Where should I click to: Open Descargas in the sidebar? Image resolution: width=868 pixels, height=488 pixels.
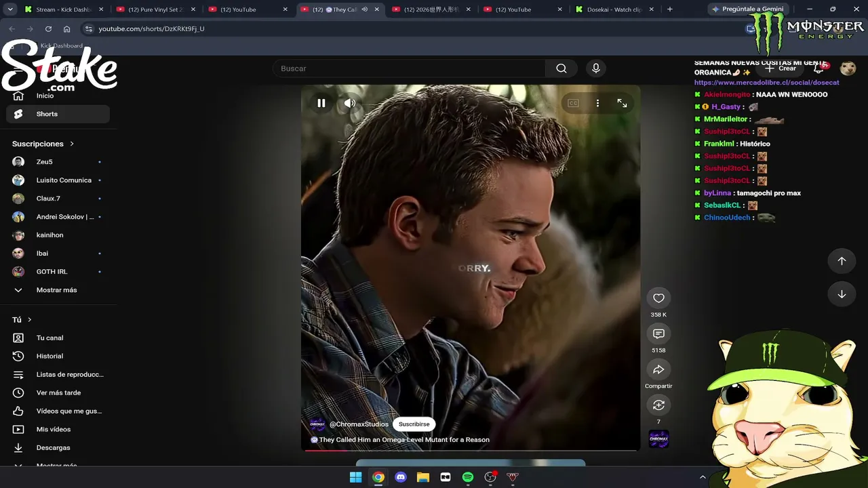pos(58,447)
